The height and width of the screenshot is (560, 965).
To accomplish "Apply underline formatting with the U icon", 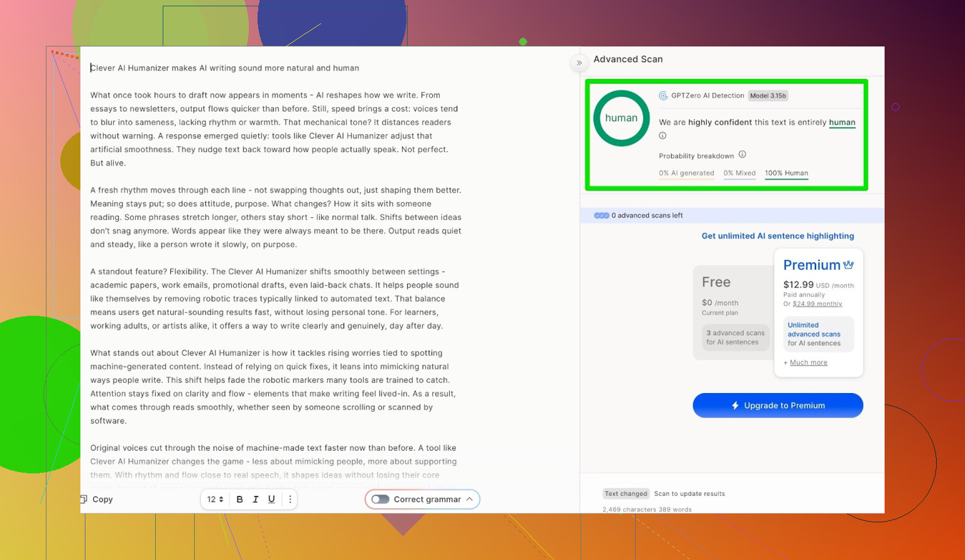I will point(271,499).
